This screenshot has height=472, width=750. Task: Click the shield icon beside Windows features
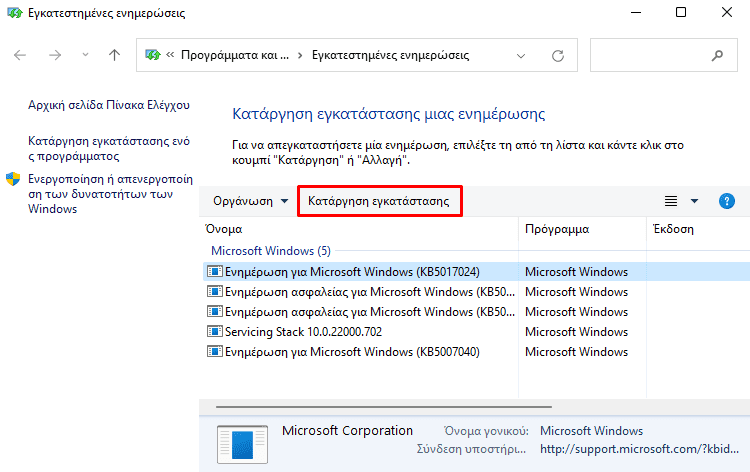pos(13,179)
